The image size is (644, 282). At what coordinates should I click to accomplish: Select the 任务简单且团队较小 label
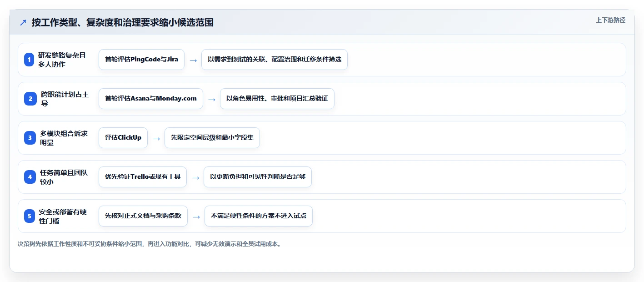[64, 177]
